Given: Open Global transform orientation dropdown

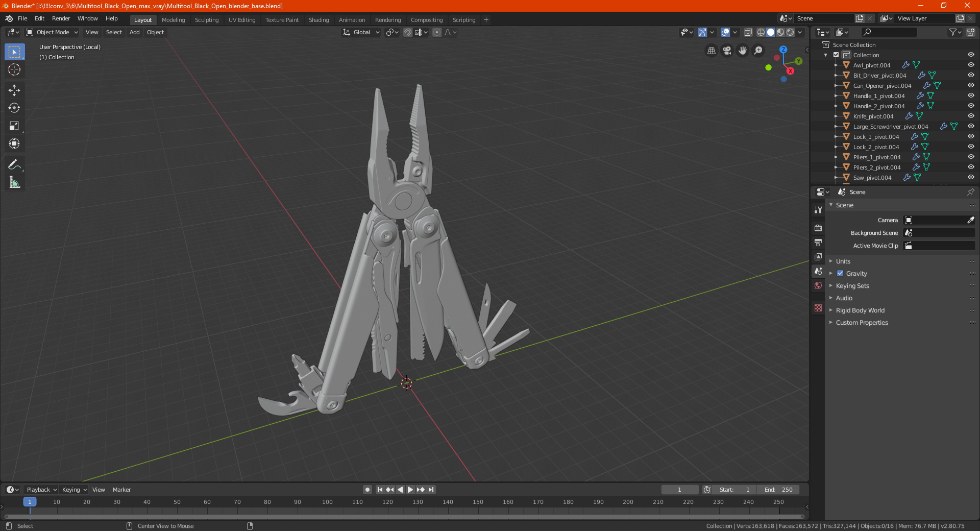Looking at the screenshot, I should click(x=361, y=32).
